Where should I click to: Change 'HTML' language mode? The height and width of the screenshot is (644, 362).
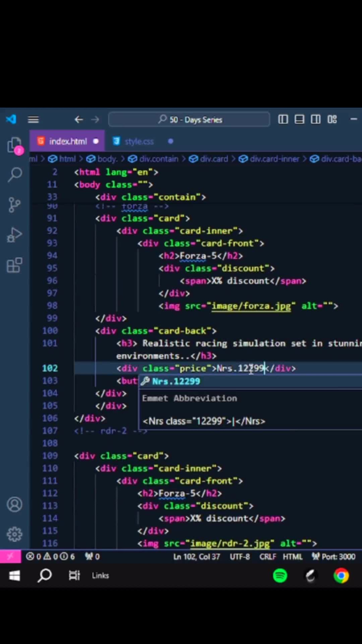(x=292, y=557)
